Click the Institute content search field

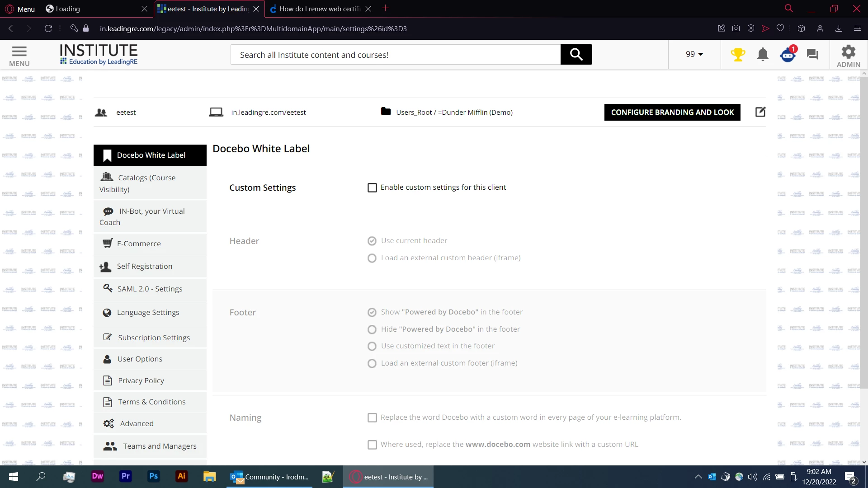(395, 55)
